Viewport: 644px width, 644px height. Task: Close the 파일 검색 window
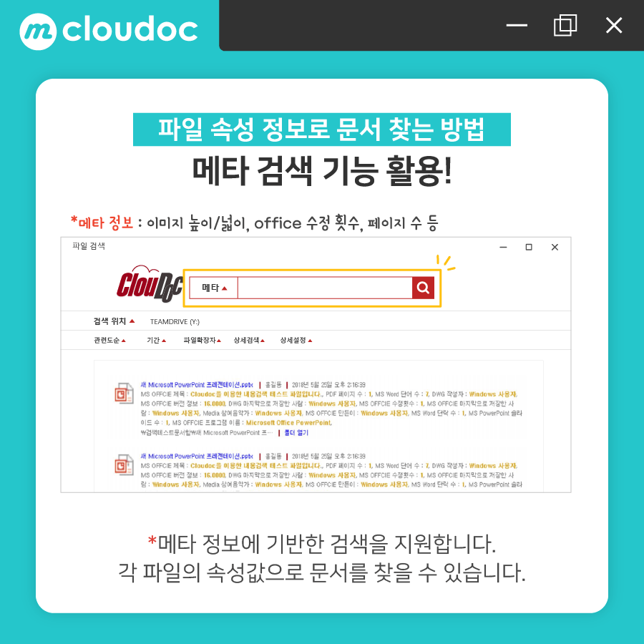[555, 247]
